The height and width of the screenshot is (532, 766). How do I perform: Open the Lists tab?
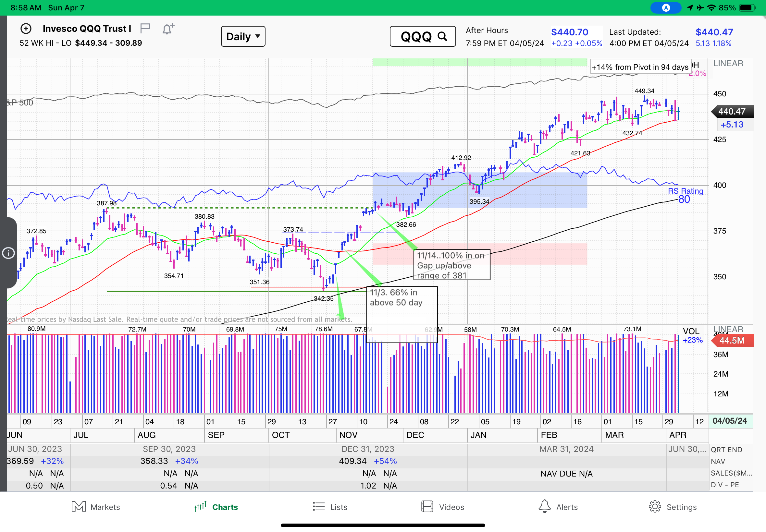330,507
